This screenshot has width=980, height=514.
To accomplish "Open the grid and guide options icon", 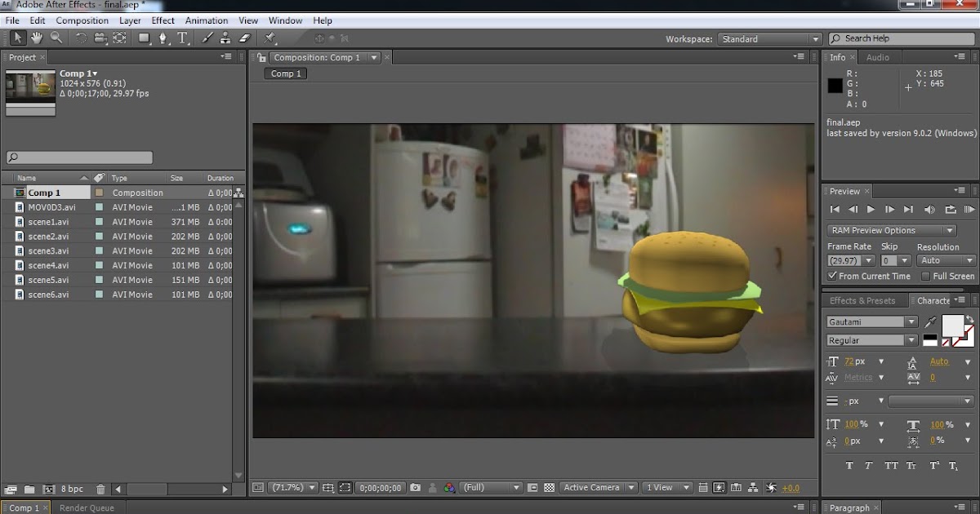I will pos(328,488).
